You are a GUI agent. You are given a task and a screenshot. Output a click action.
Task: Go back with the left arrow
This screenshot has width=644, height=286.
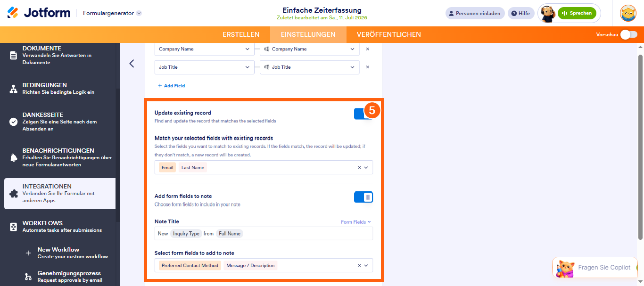tap(132, 63)
